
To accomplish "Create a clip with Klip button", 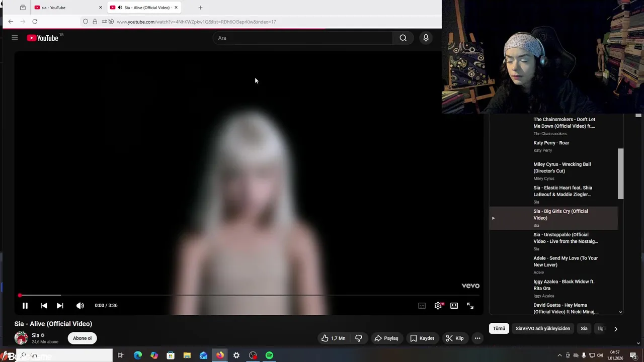I will pyautogui.click(x=455, y=338).
